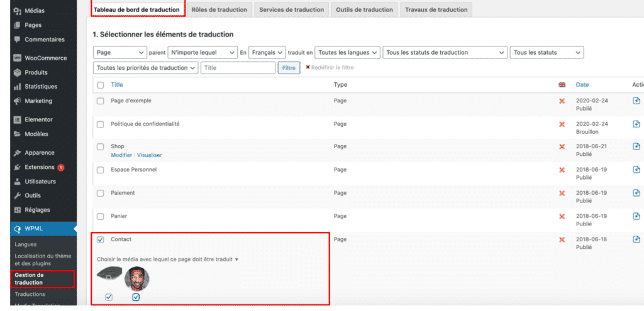644x311 pixels.
Task: Check the Politique de confidentialité checkbox
Action: [x=101, y=124]
